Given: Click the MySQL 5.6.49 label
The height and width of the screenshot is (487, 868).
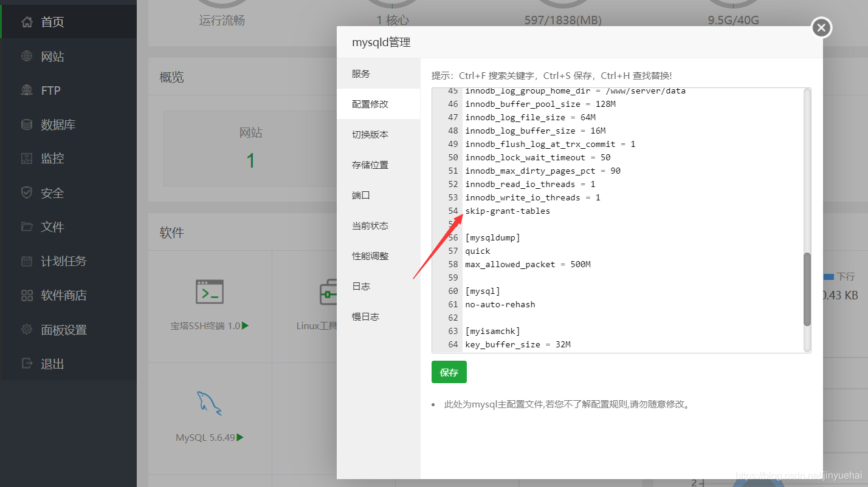Looking at the screenshot, I should coord(205,437).
